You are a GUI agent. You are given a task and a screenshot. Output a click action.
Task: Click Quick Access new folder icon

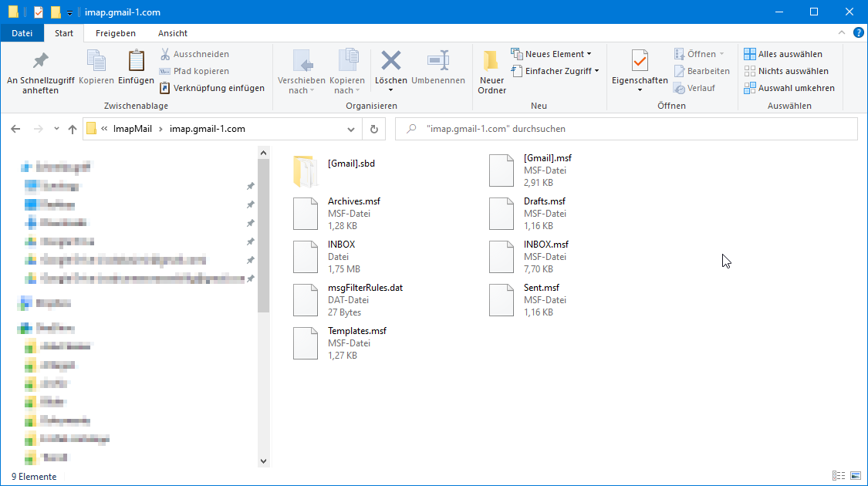(x=56, y=12)
